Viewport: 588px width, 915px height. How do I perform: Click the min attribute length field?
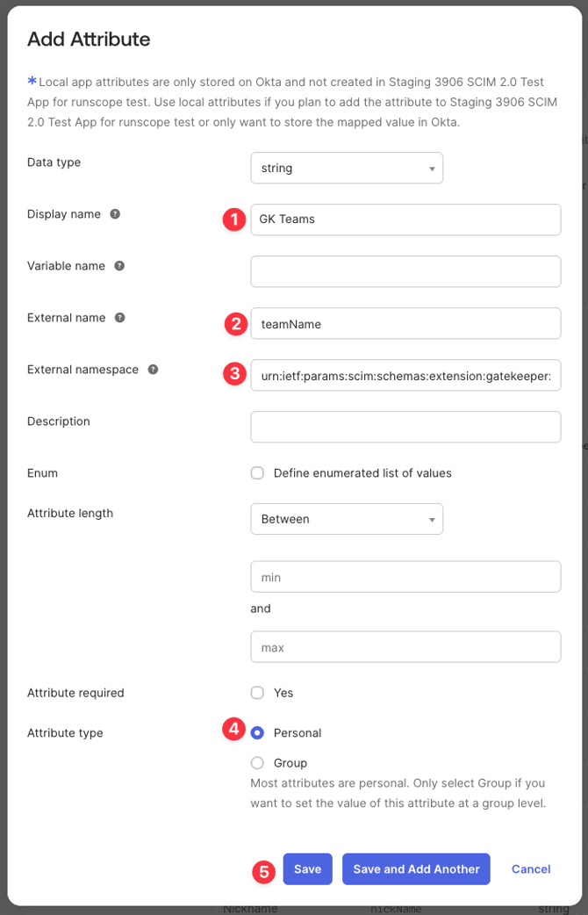click(405, 577)
